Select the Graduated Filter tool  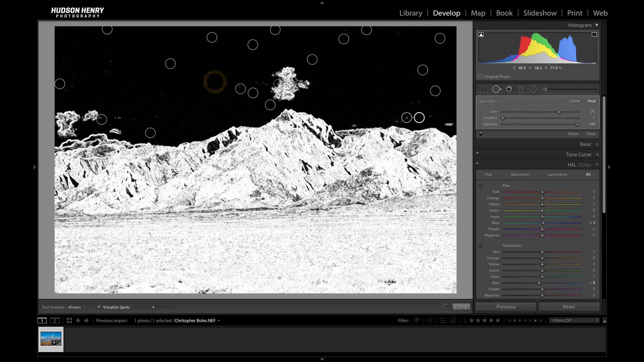pos(521,89)
